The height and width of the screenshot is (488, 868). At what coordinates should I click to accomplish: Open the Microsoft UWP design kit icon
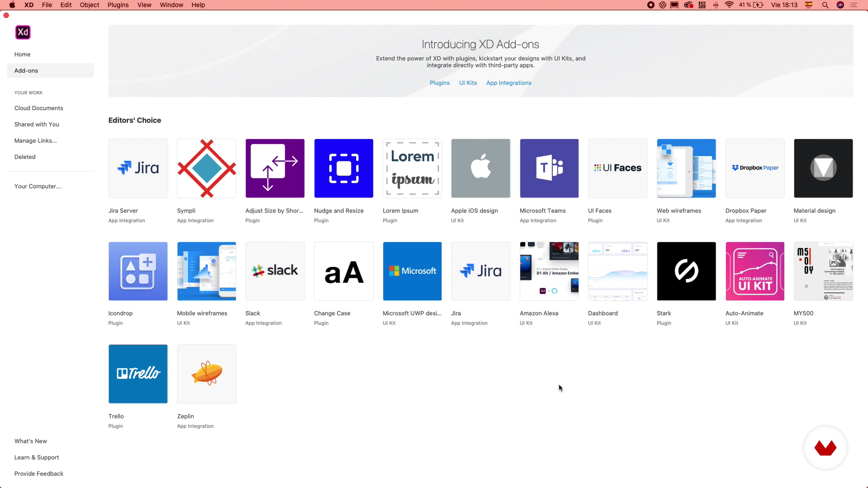pos(412,271)
